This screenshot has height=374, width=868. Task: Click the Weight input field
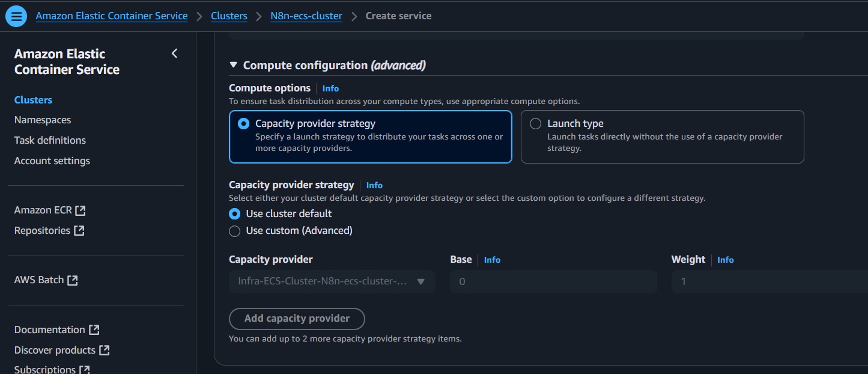click(769, 281)
